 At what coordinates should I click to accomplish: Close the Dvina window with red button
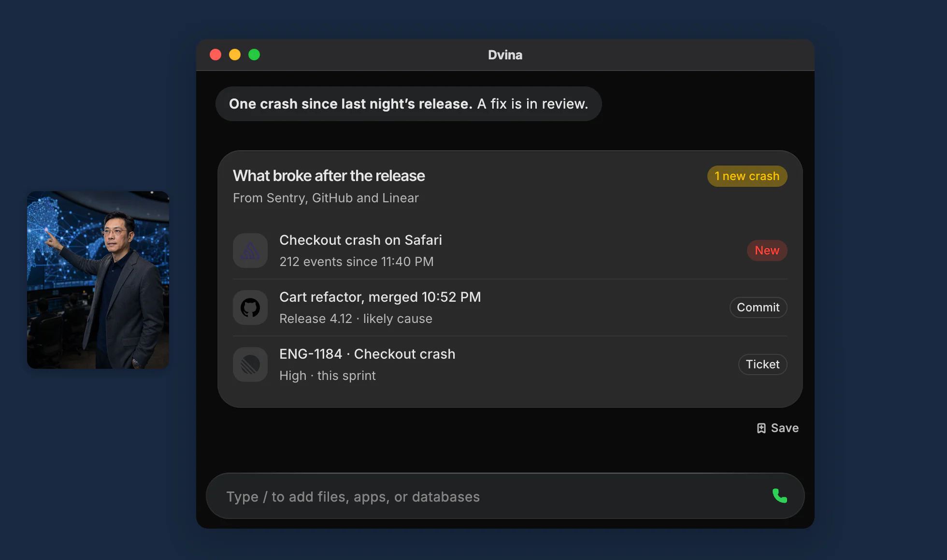click(x=215, y=55)
